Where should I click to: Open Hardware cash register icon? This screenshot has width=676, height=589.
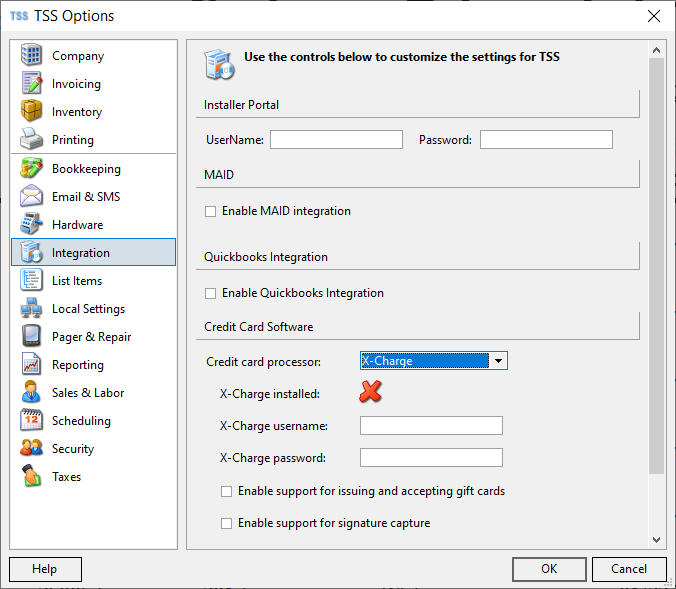31,225
